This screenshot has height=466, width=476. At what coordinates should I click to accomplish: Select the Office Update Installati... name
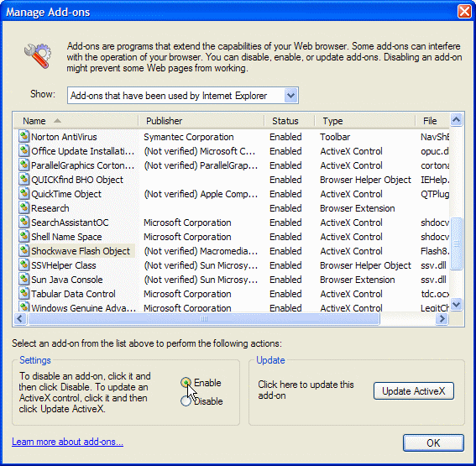click(83, 151)
